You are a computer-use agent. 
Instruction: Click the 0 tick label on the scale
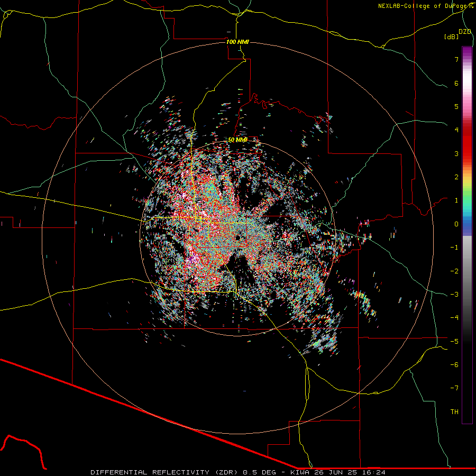pos(456,224)
